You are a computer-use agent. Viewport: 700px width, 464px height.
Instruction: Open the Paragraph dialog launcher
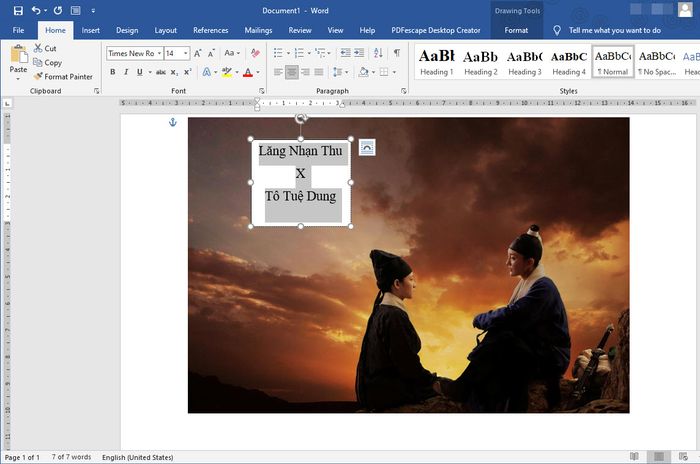404,91
